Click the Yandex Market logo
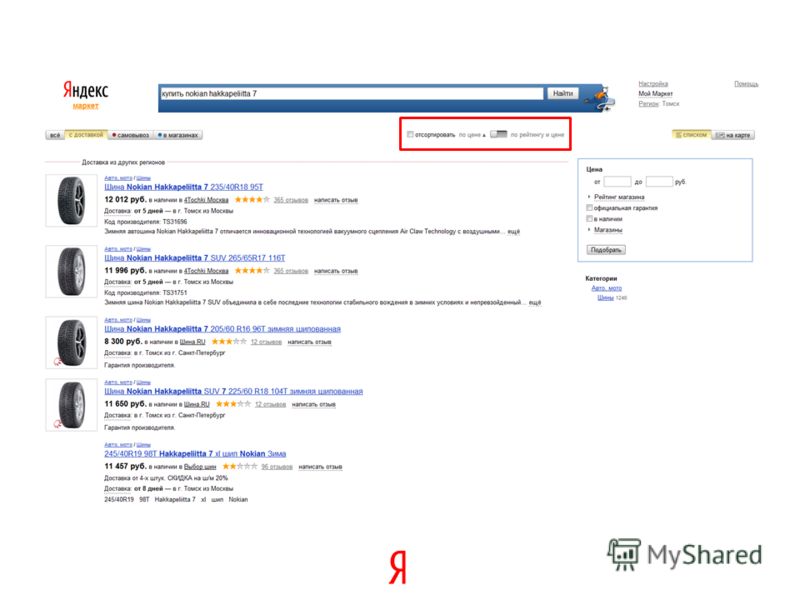 tap(85, 94)
